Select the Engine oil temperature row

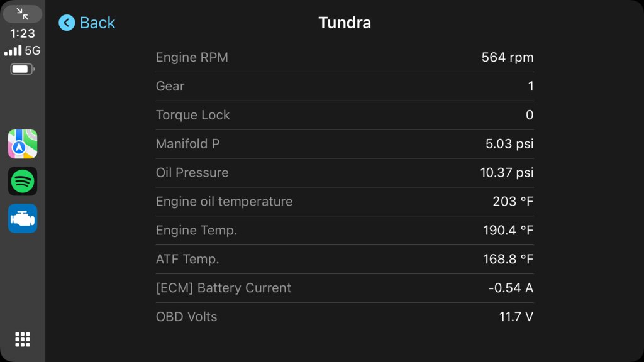pyautogui.click(x=345, y=202)
